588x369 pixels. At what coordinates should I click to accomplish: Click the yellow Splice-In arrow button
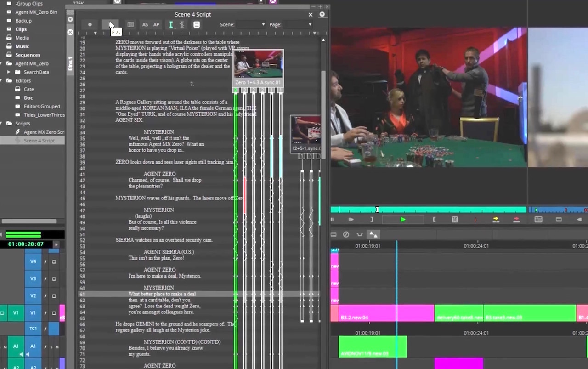(496, 220)
